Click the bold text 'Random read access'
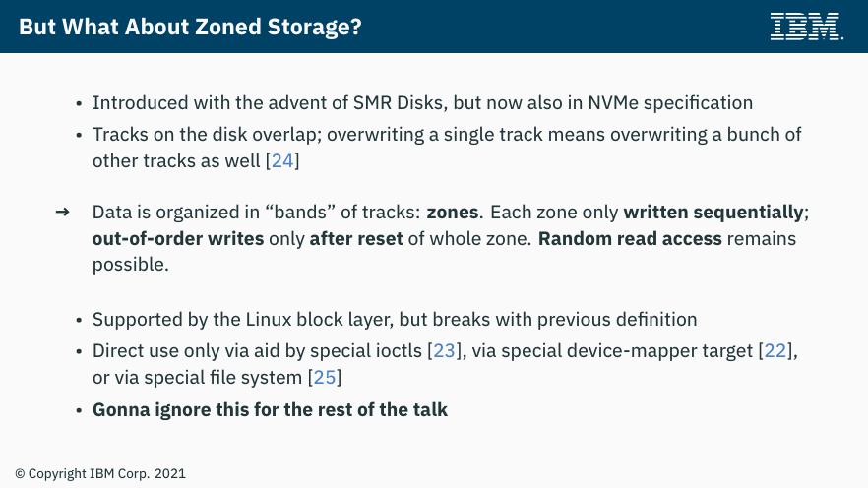This screenshot has height=489, width=868. point(630,239)
